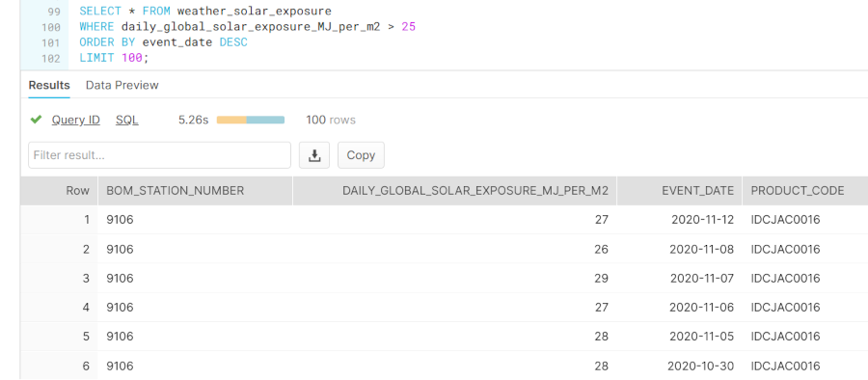Open the Query ID link
Viewport: 868px width, 380px height.
(x=76, y=120)
